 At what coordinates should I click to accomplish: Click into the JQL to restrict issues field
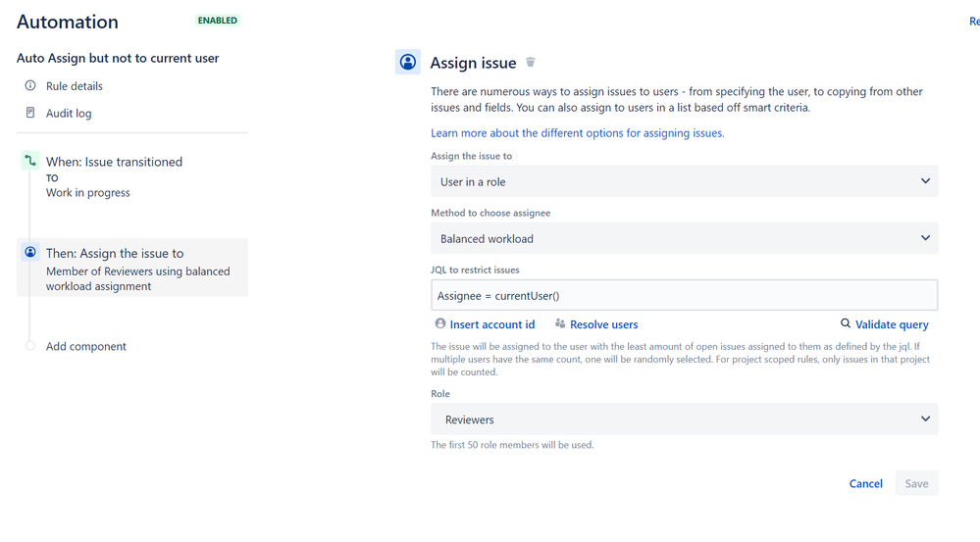[684, 295]
